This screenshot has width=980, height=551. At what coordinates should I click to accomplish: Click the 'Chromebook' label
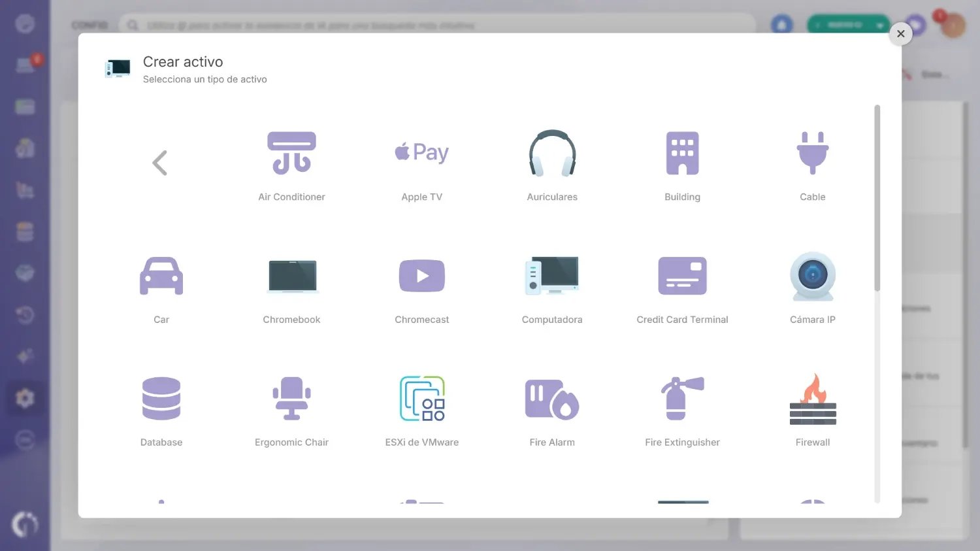(x=291, y=320)
